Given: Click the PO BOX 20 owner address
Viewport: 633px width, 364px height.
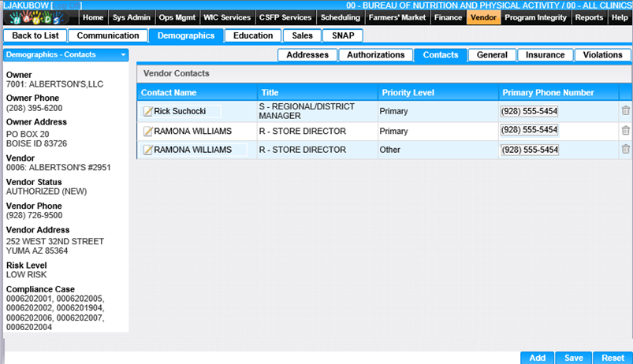Looking at the screenshot, I should (x=28, y=134).
